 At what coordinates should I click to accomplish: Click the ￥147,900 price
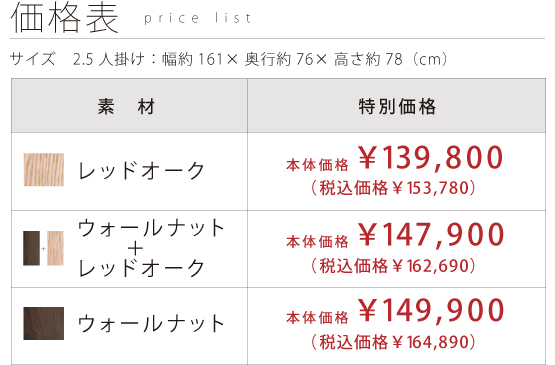431,235
